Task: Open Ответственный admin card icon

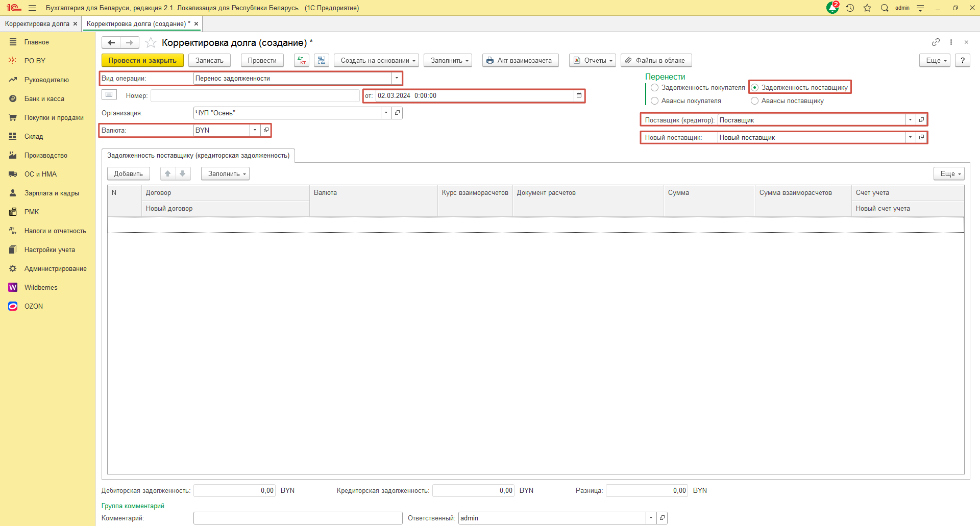Action: click(x=662, y=518)
